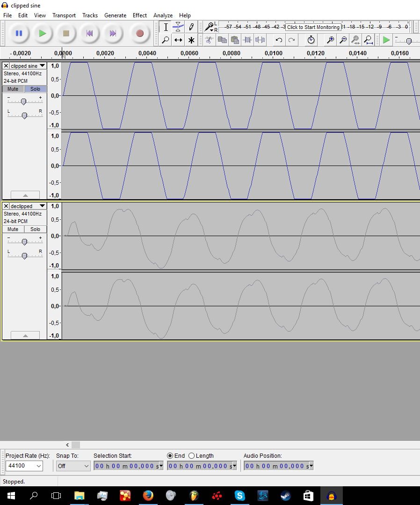Image resolution: width=420 pixels, height=505 pixels.
Task: Collapse the declipped track
Action: (x=25, y=336)
